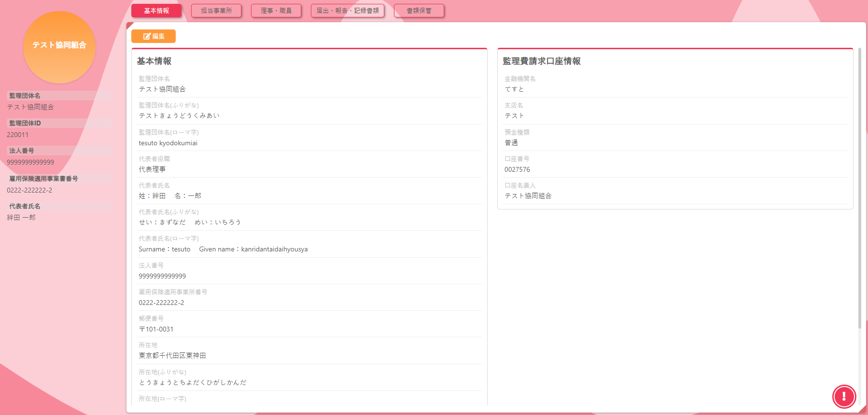Click the account number 0027576
Viewport: 868px width, 415px height.
(517, 169)
